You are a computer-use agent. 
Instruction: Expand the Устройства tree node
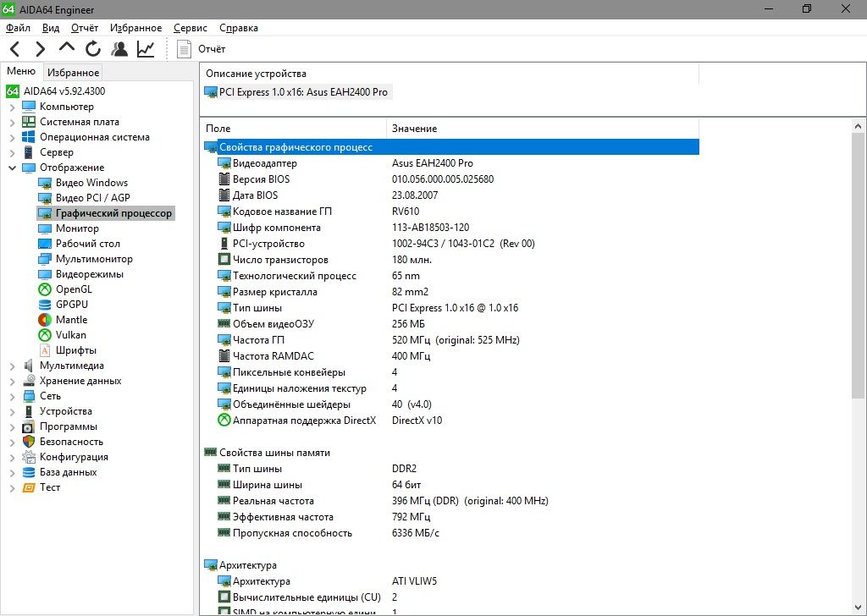12,411
